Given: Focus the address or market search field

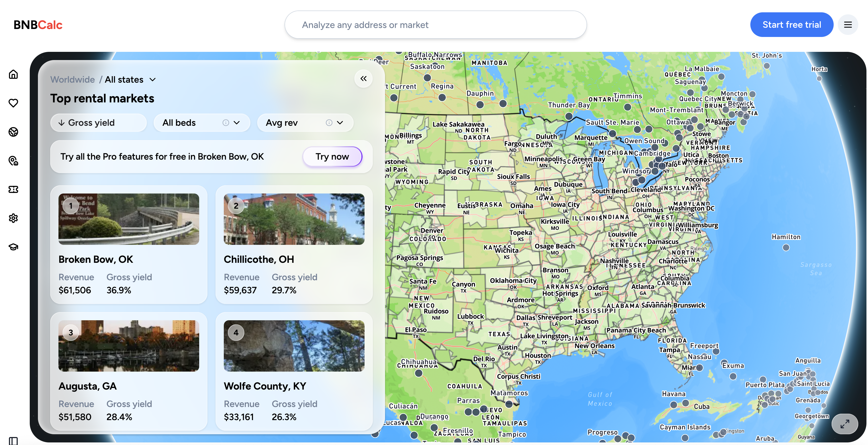Looking at the screenshot, I should pyautogui.click(x=435, y=25).
